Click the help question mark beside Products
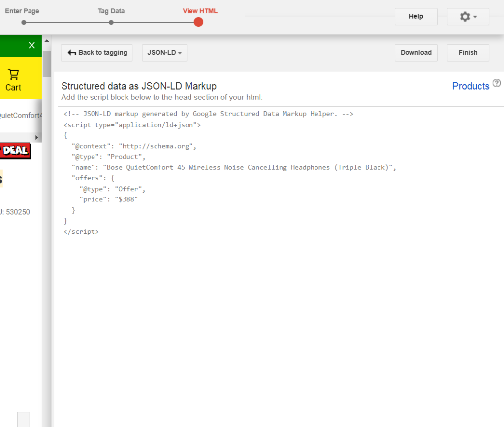The height and width of the screenshot is (427, 504). pos(497,83)
